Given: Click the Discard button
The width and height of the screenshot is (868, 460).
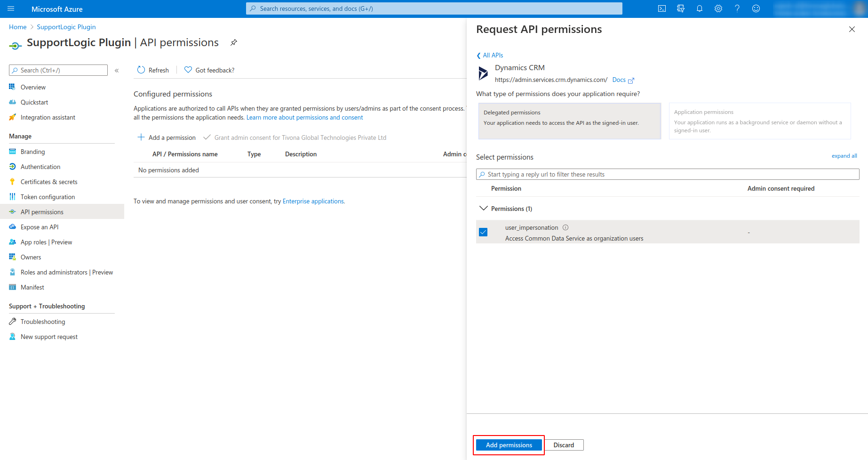Looking at the screenshot, I should pos(564,445).
